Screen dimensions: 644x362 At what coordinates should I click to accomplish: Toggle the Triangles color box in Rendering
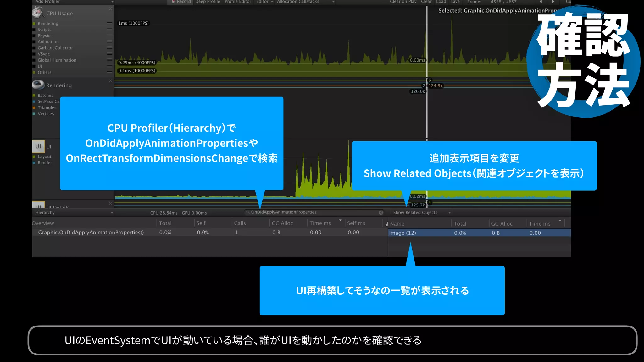point(34,108)
